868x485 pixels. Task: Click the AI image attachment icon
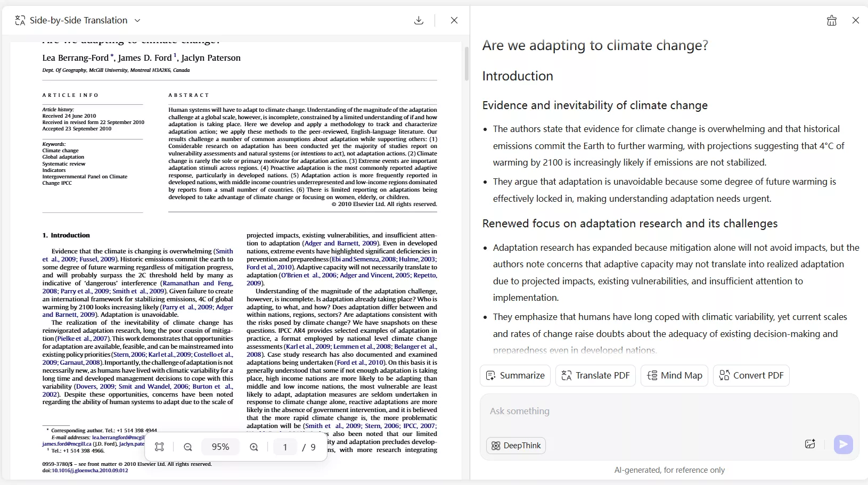810,444
